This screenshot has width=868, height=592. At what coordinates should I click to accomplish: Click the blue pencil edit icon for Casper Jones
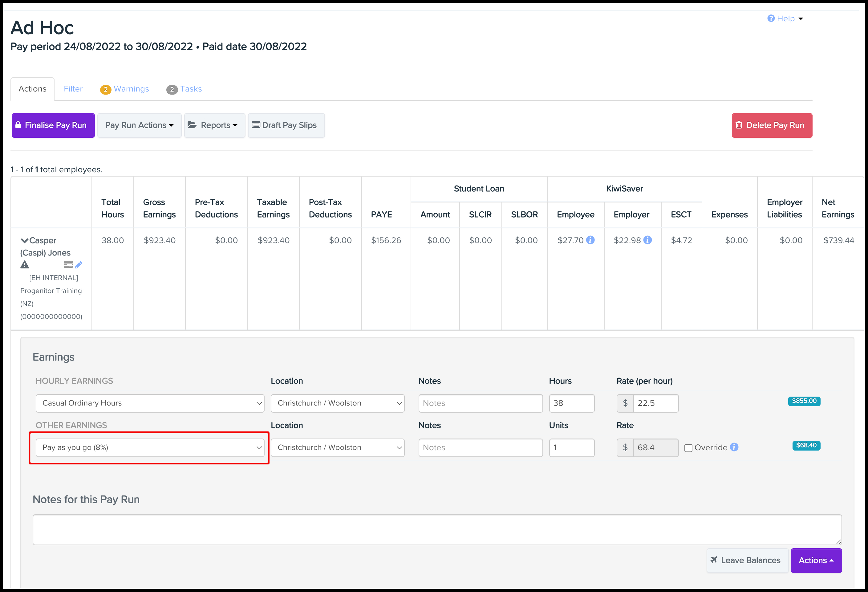pos(79,265)
